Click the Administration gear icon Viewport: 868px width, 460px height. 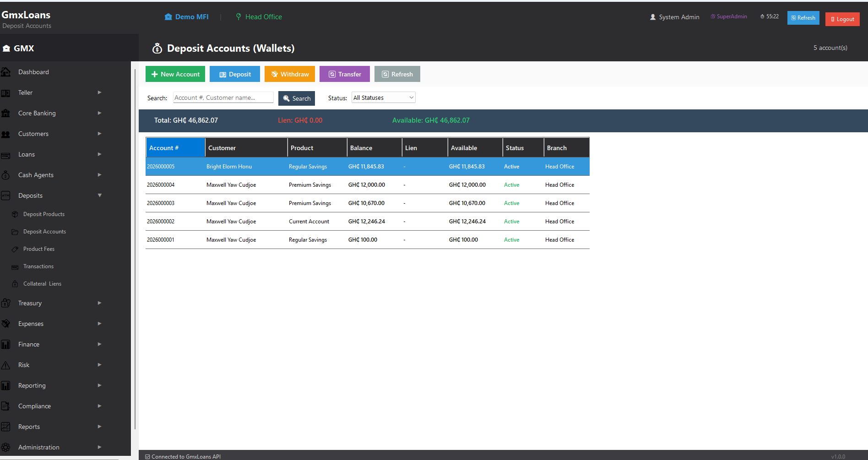(5, 447)
